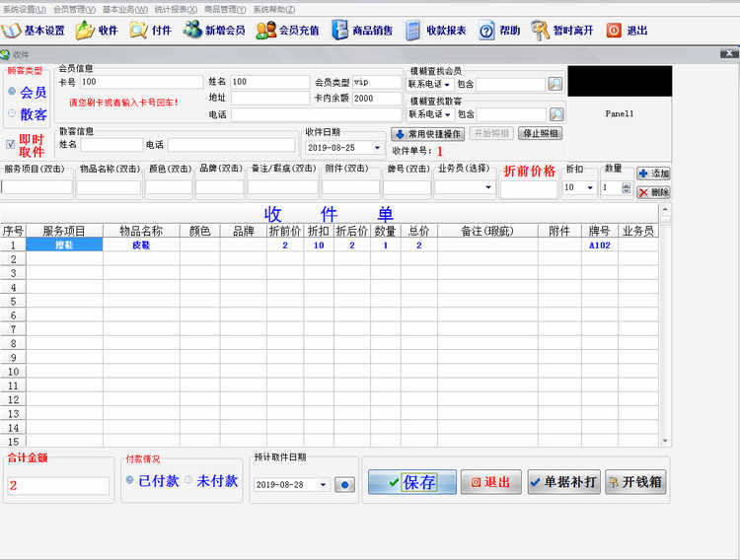Click the walk-in customer search magnifier icon
This screenshot has height=560, width=740.
coord(556,114)
